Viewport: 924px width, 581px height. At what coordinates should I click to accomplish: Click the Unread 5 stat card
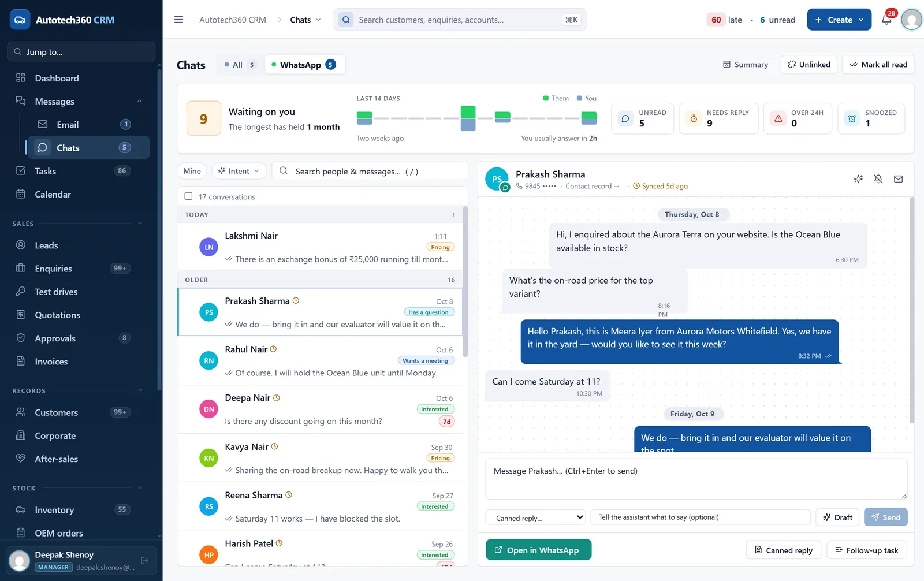point(642,118)
